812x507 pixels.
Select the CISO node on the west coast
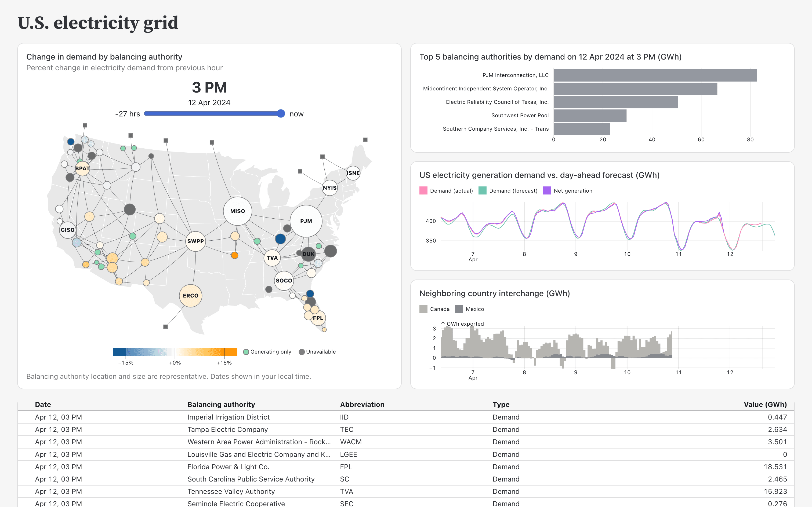pos(67,230)
